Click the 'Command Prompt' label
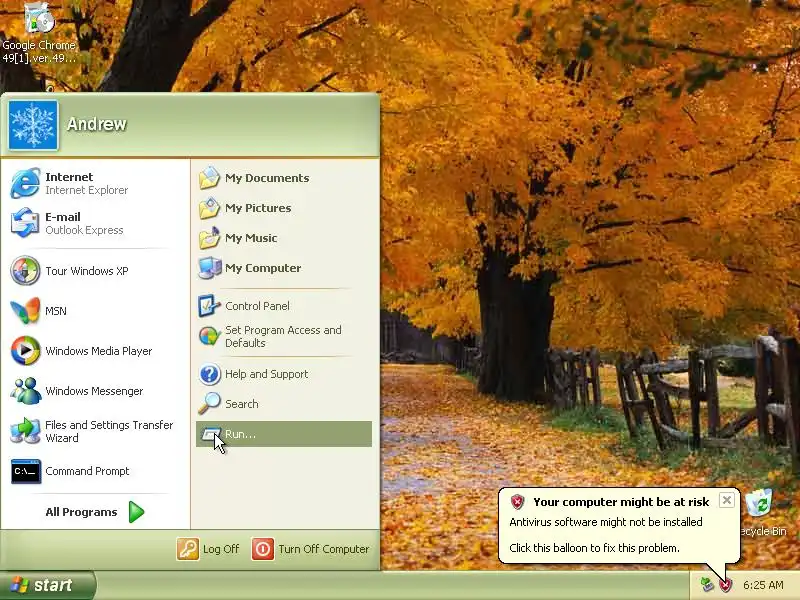 (87, 471)
